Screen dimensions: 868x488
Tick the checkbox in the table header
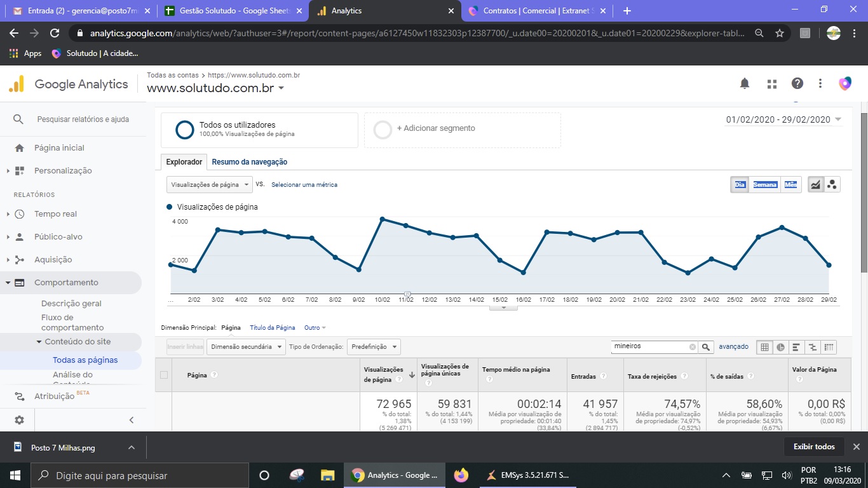click(x=164, y=375)
